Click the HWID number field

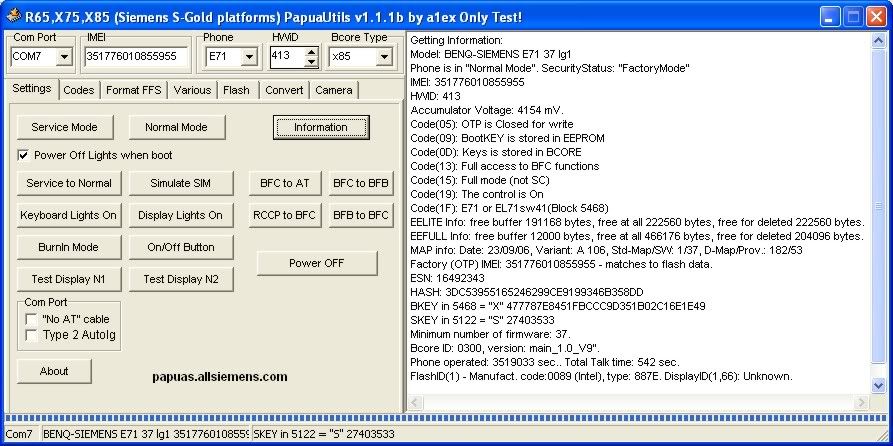[x=287, y=56]
